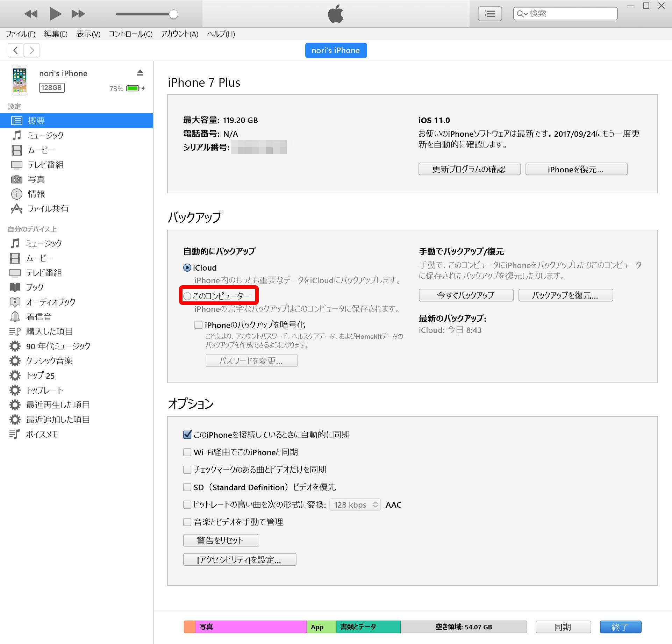
Task: Click iPhoneを復元... button
Action: point(576,169)
